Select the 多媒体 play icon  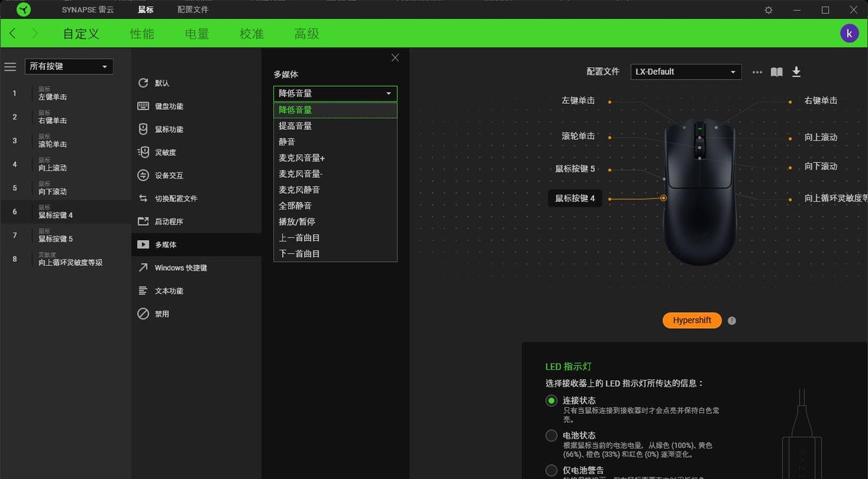143,244
